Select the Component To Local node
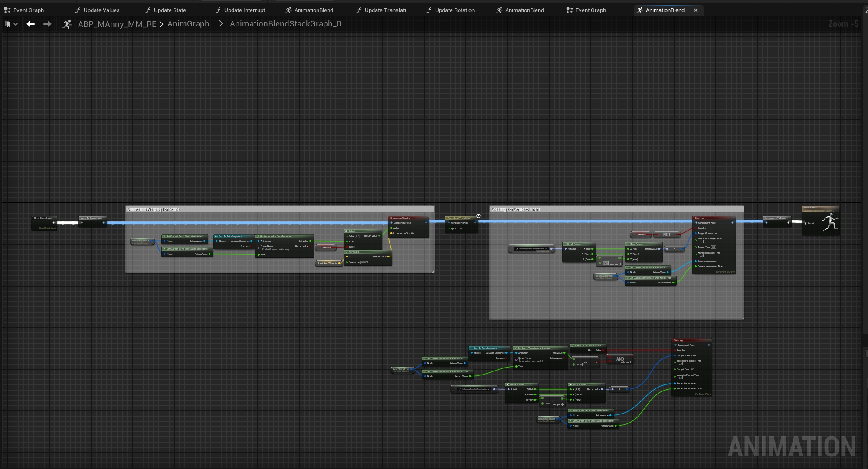The image size is (868, 469). (x=777, y=221)
